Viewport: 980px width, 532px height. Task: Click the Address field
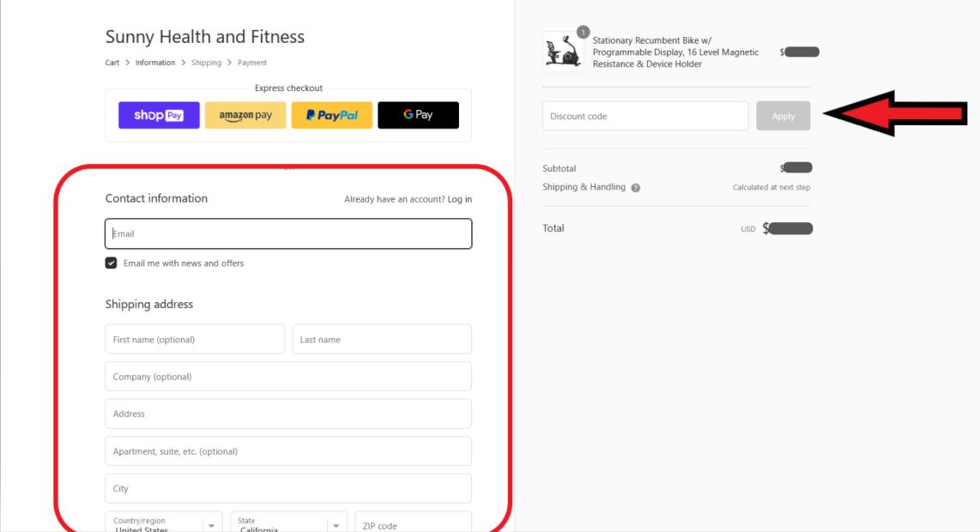point(288,414)
